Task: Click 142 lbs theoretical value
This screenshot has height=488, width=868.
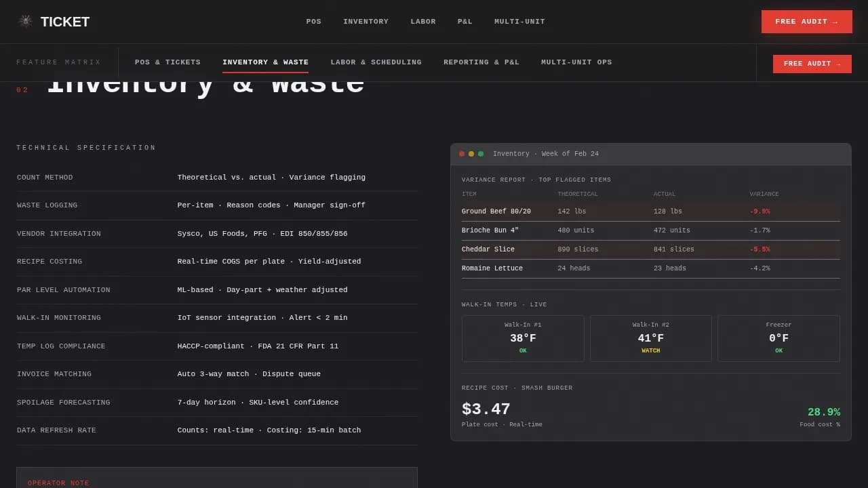Action: [572, 211]
